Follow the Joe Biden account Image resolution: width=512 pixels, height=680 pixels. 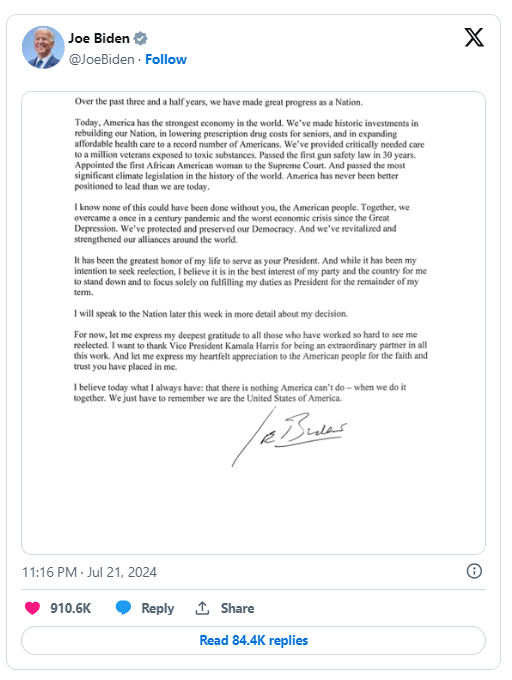[166, 59]
